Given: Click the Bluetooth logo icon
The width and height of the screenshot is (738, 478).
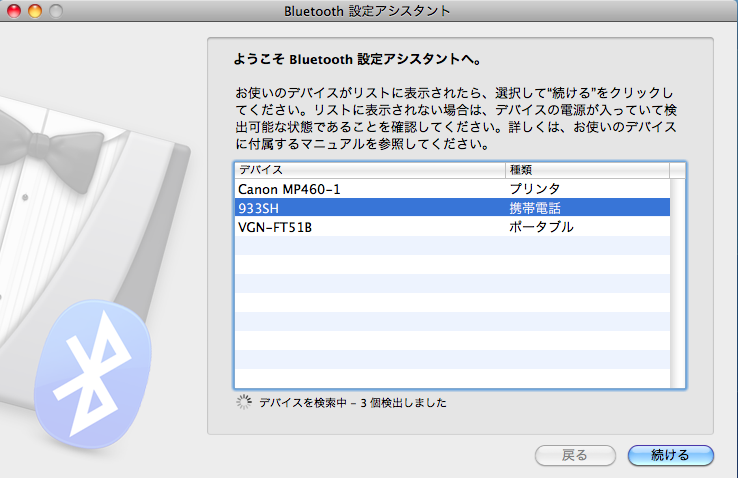Looking at the screenshot, I should pos(93,374).
